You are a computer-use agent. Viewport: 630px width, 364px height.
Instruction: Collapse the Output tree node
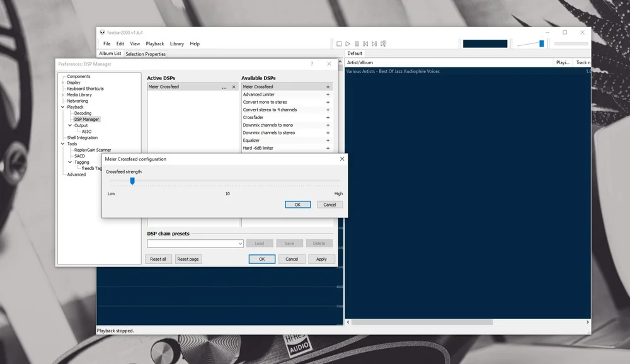[x=70, y=125]
